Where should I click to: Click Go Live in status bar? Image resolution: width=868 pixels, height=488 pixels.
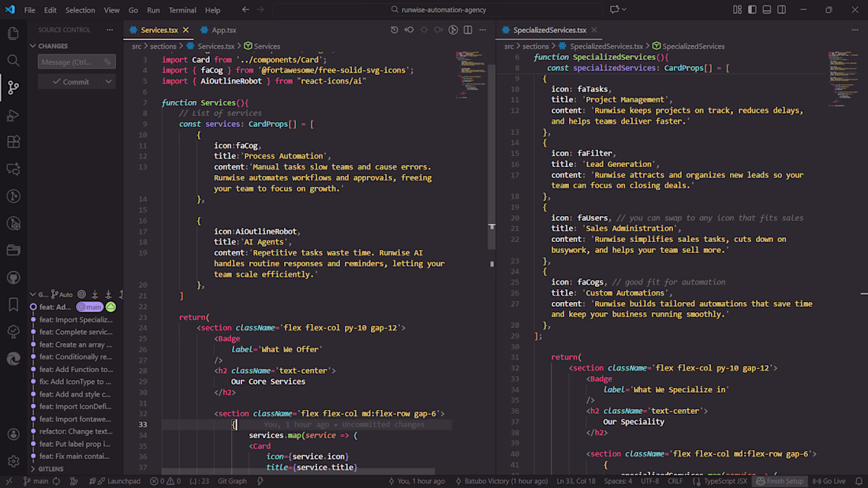829,481
